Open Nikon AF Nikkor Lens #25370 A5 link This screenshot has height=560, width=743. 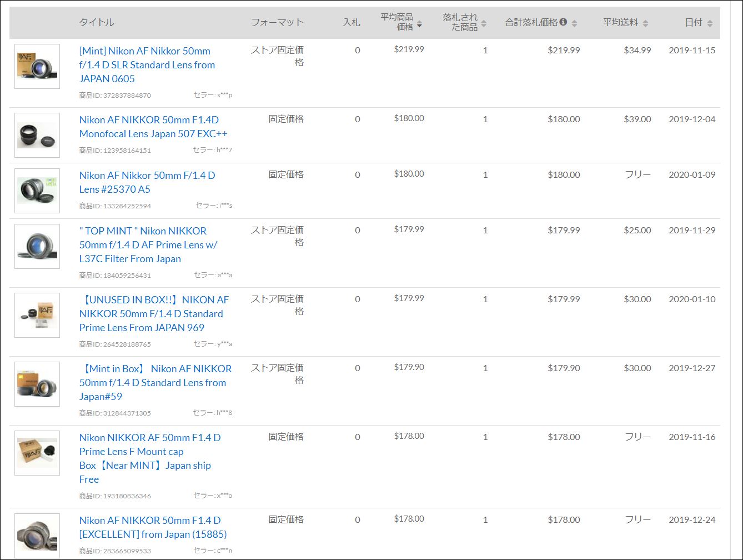coord(147,182)
